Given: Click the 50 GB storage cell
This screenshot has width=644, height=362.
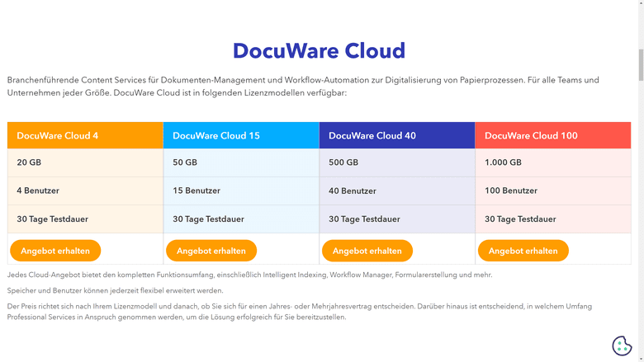Looking at the screenshot, I should pos(241,162).
